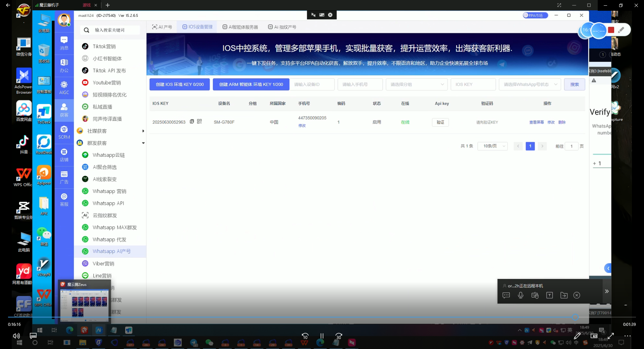
Task: Open the 消息 messages sidebar icon
Action: (x=64, y=43)
